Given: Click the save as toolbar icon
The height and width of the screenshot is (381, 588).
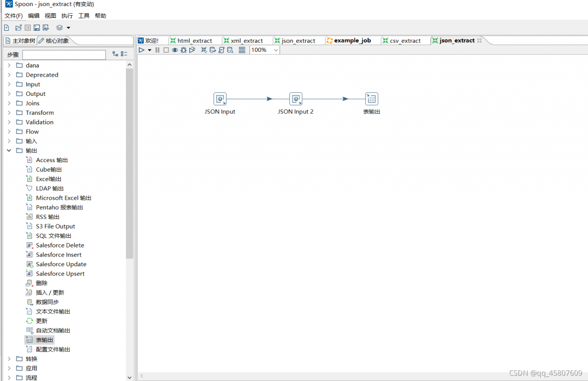Looking at the screenshot, I should pyautogui.click(x=45, y=28).
